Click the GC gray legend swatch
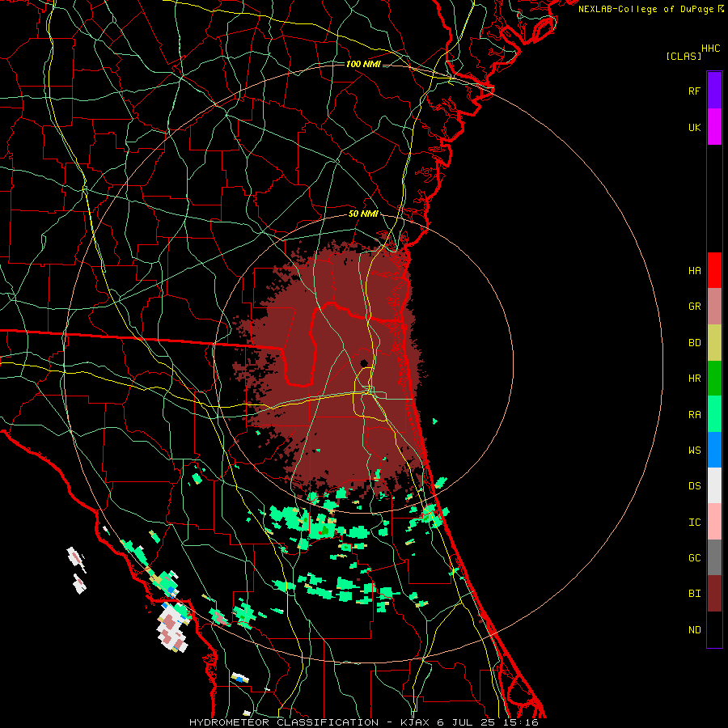This screenshot has height=728, width=728. [x=714, y=557]
